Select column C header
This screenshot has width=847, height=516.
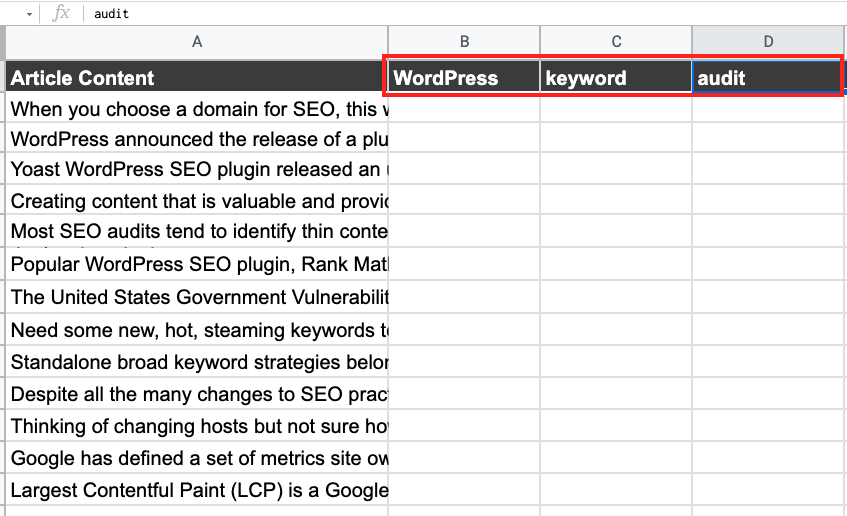[616, 42]
